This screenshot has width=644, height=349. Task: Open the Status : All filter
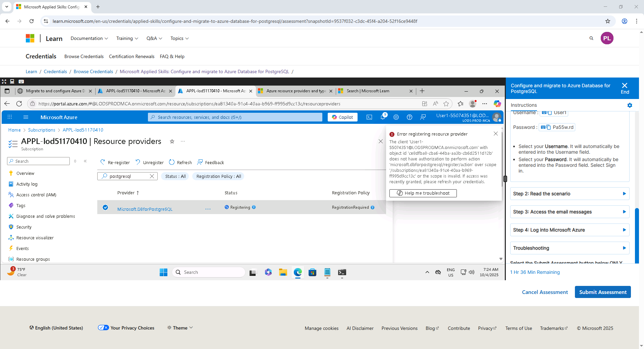(x=175, y=176)
